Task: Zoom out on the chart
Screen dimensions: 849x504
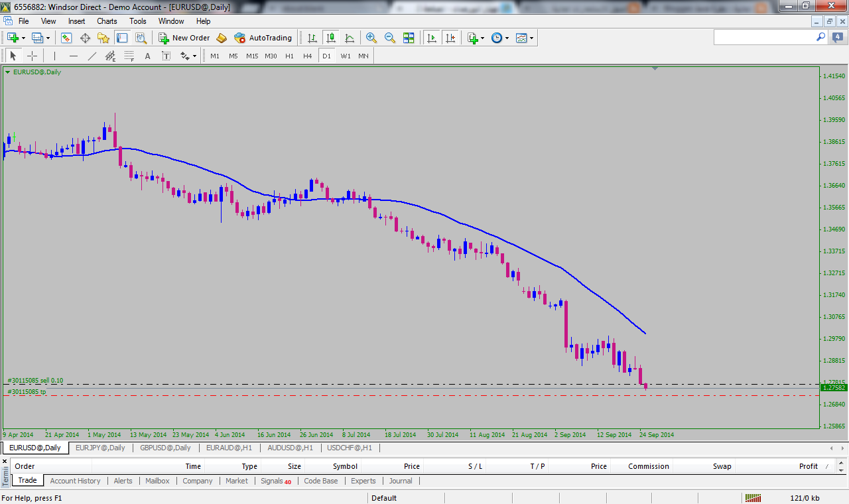Action: click(390, 38)
